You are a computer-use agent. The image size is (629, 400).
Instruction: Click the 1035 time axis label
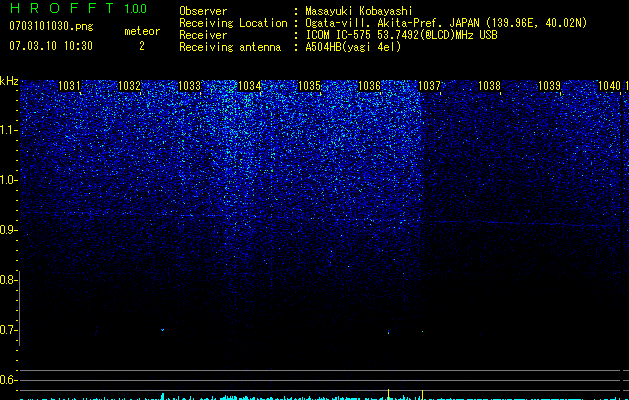coord(310,86)
